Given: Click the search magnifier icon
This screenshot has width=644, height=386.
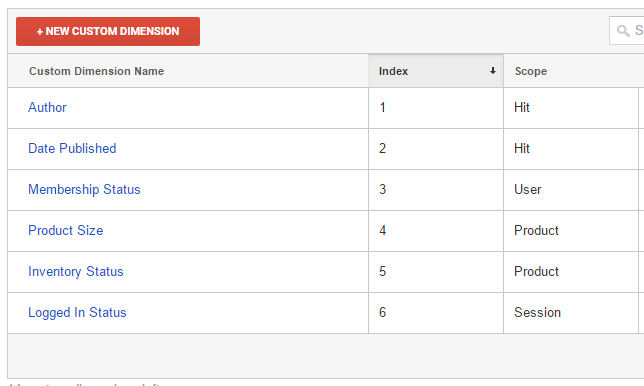Looking at the screenshot, I should (623, 30).
